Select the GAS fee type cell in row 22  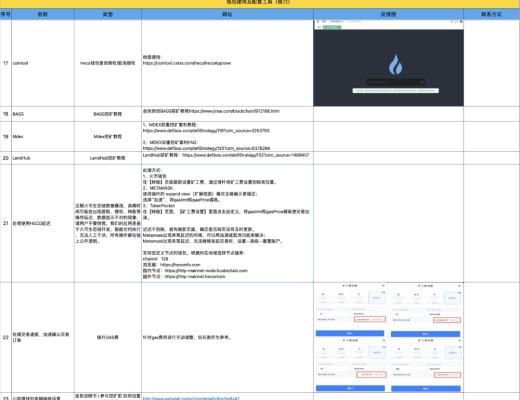(x=108, y=337)
